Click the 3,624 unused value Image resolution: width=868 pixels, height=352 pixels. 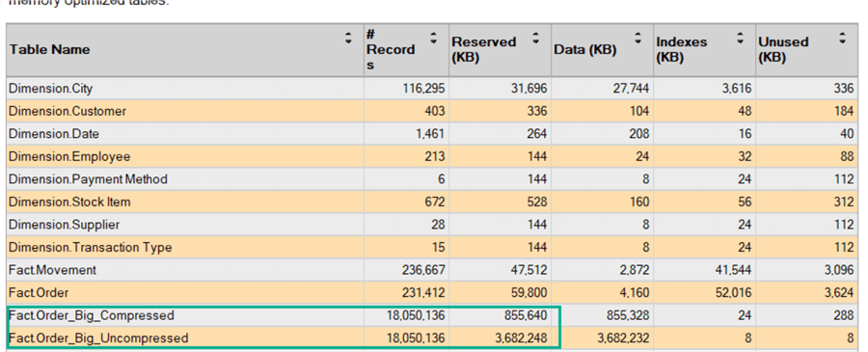(839, 293)
